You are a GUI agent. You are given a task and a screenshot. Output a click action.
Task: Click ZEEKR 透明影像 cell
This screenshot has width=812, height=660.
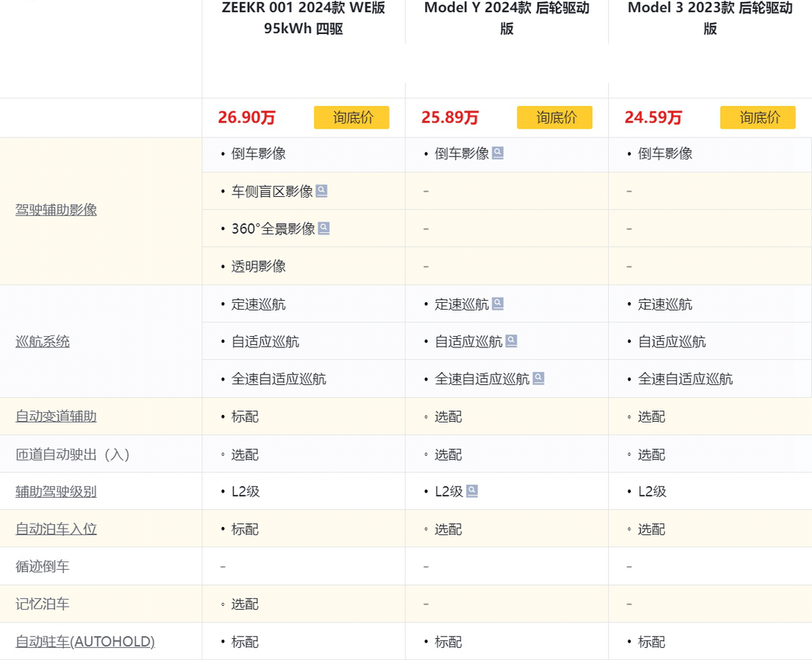coord(304,266)
